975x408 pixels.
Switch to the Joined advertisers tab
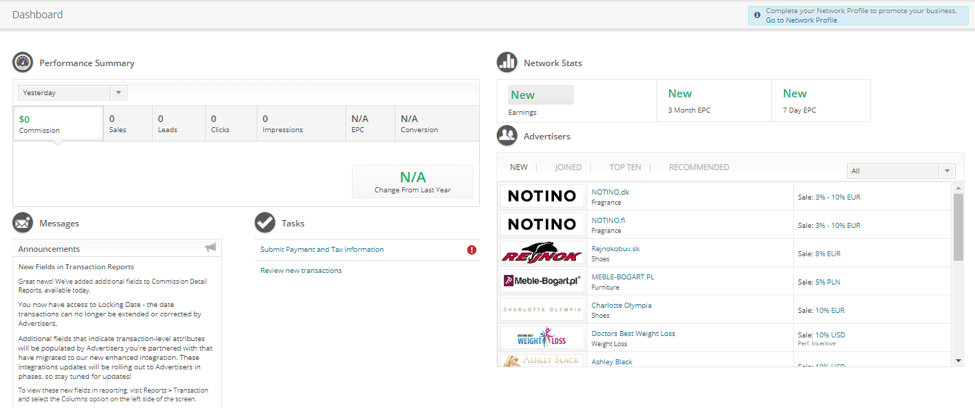568,168
